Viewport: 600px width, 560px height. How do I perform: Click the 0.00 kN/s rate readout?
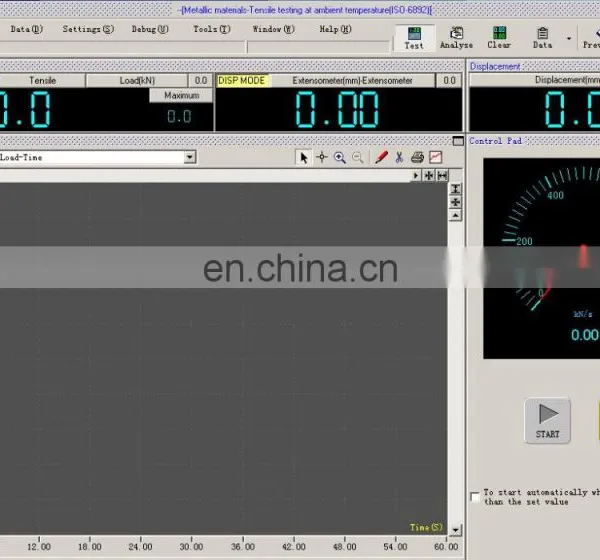(585, 335)
